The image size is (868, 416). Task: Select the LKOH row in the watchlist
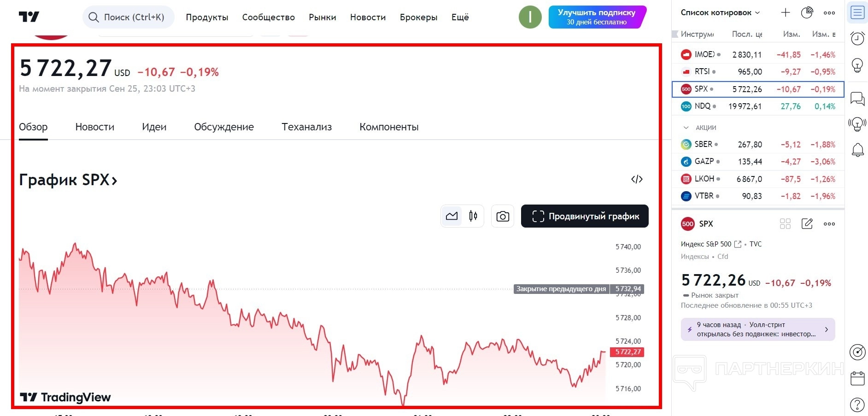[x=758, y=179]
